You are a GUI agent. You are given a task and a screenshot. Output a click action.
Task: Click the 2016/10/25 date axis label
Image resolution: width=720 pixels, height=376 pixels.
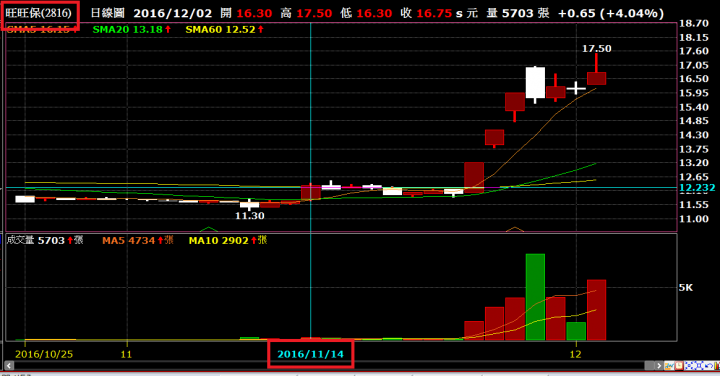pyautogui.click(x=44, y=354)
